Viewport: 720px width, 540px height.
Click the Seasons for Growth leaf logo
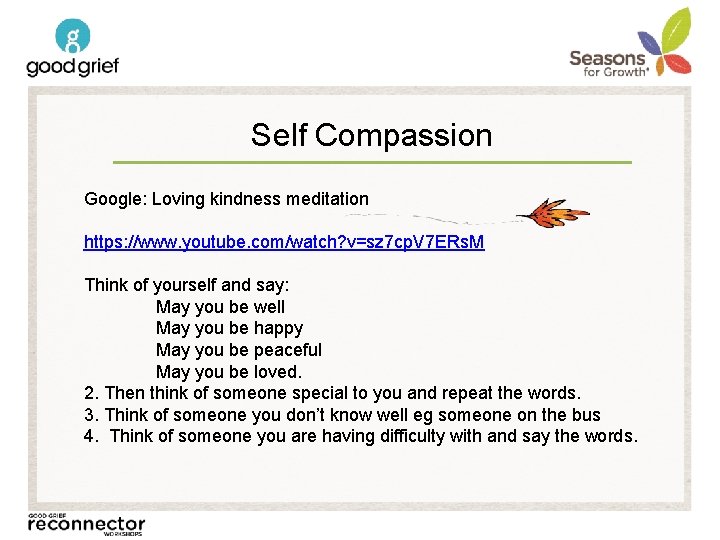click(x=630, y=42)
